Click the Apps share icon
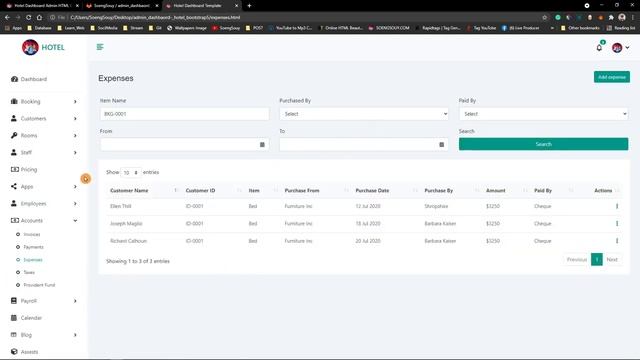The width and height of the screenshot is (640, 360). [14, 187]
